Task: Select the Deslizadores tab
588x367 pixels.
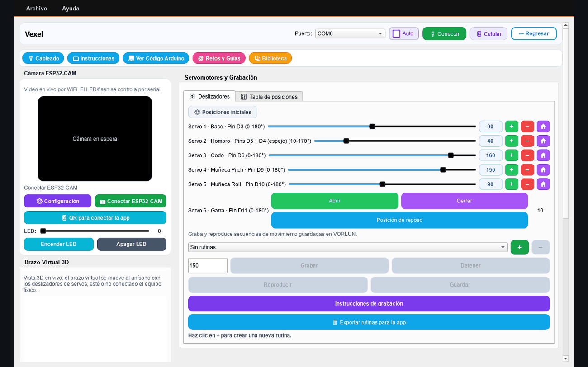Action: click(209, 96)
